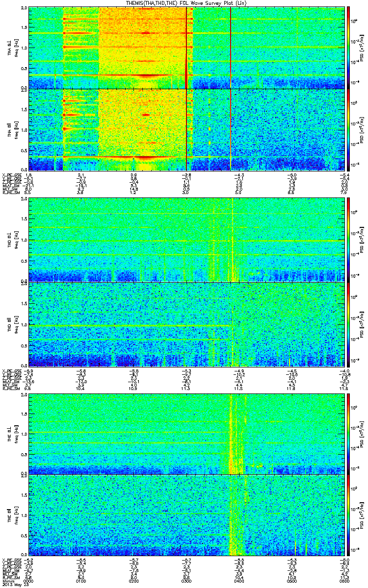Click the THA BII y-axis label
The height and width of the screenshot is (588, 368).
point(9,129)
